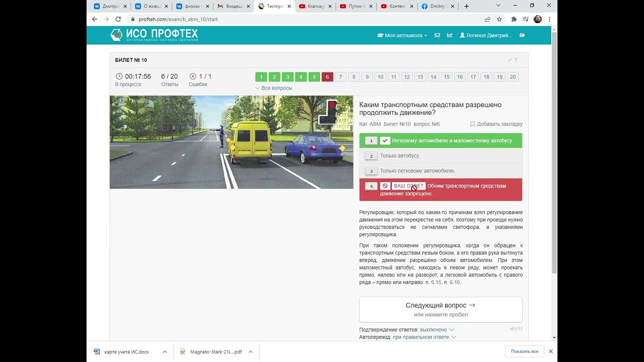This screenshot has width=644, height=362.
Task: Open the tab search chevron
Action: (x=498, y=6)
